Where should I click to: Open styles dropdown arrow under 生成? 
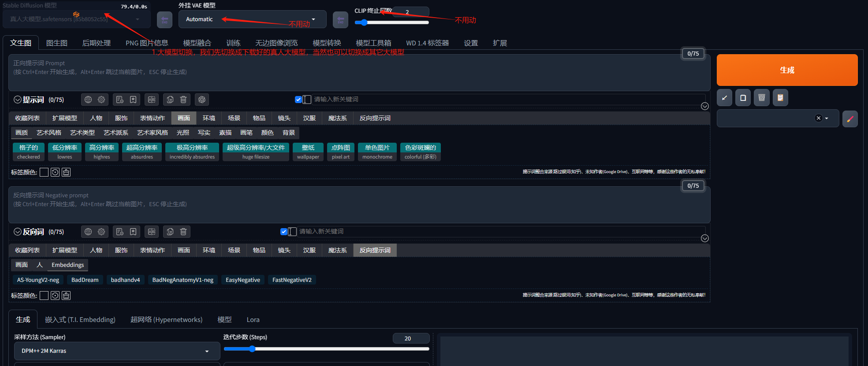(827, 118)
